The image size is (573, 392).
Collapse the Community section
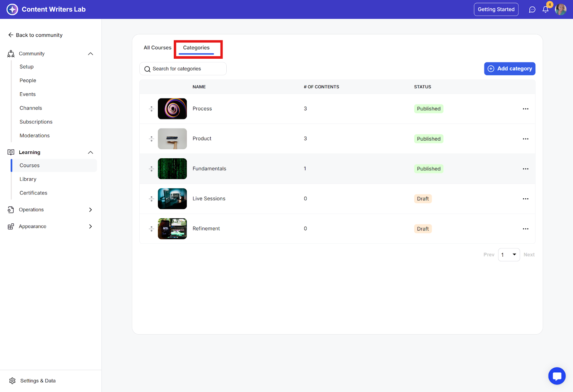click(x=91, y=54)
